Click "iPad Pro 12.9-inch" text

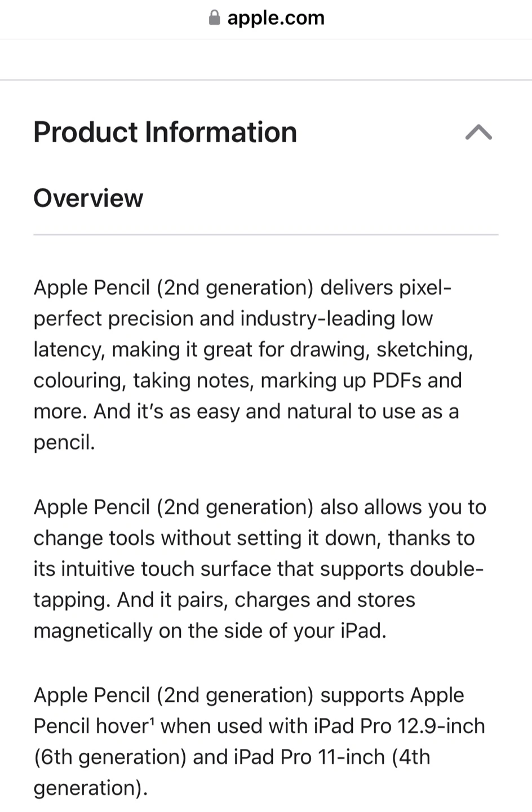click(391, 726)
